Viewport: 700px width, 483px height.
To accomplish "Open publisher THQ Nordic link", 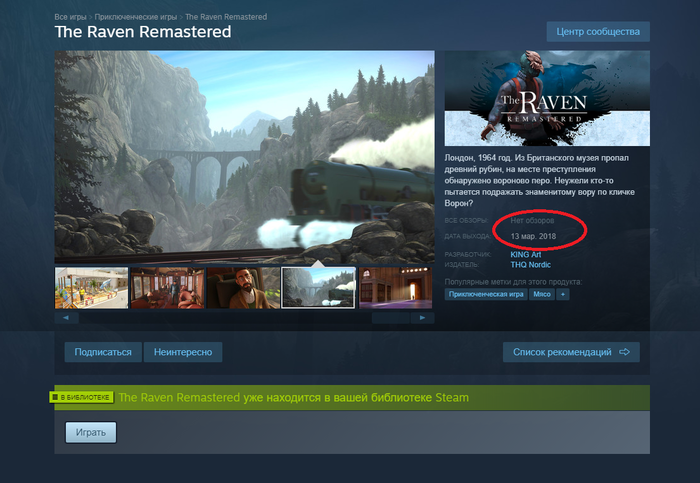I will click(530, 265).
